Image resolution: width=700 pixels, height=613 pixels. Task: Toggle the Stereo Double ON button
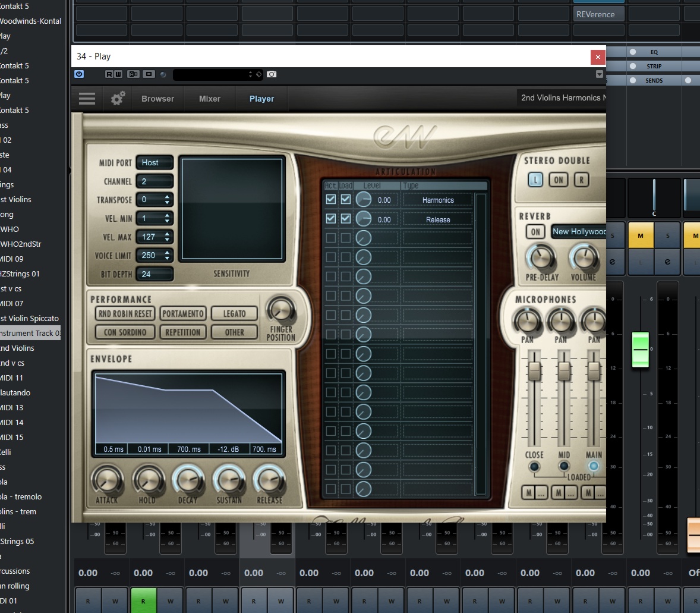559,180
